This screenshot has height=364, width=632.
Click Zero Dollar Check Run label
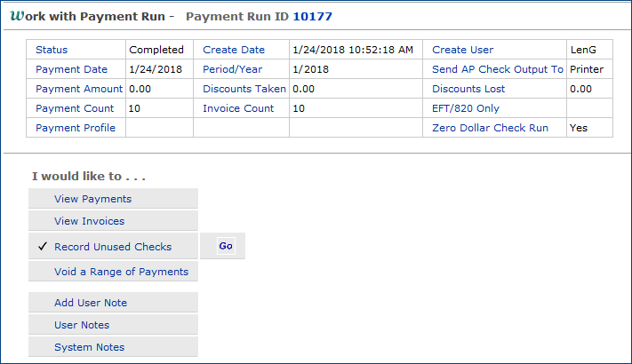(490, 128)
